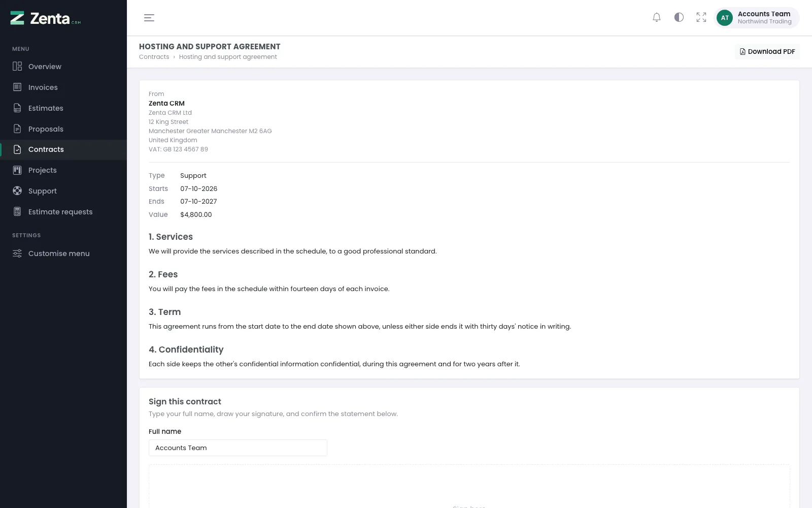Click the contract value $4,800.00
Image resolution: width=812 pixels, height=508 pixels.
click(196, 215)
